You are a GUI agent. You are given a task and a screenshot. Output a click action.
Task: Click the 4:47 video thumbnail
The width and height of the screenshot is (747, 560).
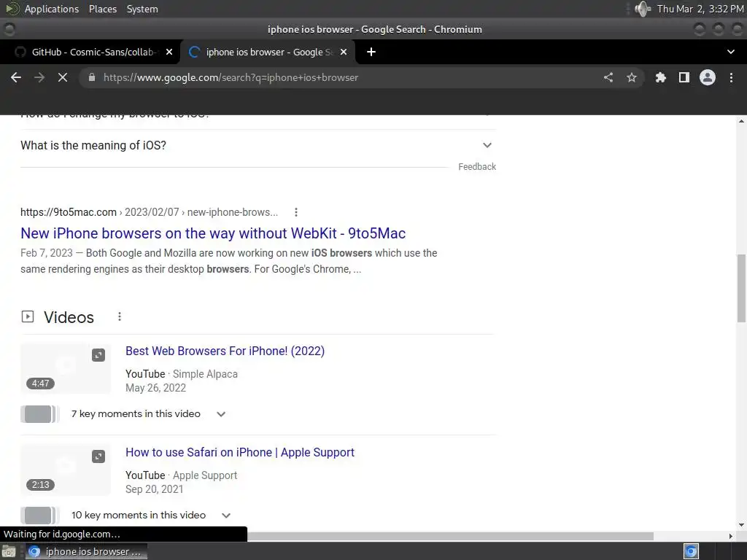(66, 368)
